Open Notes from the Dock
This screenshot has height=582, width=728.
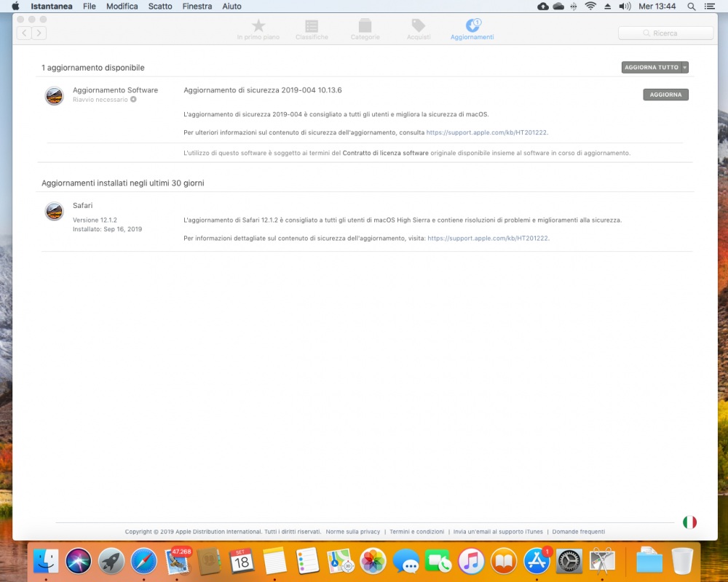[x=275, y=561]
